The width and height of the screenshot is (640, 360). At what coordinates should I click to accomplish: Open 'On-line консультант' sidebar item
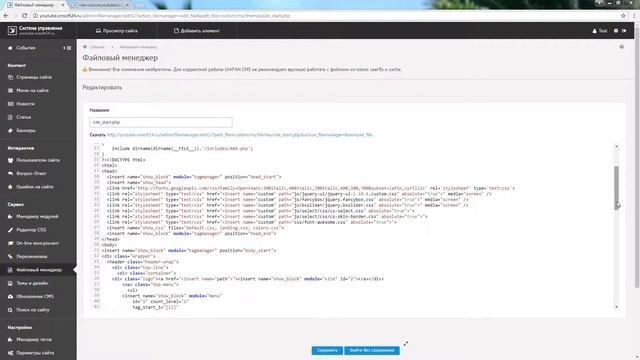tap(38, 243)
